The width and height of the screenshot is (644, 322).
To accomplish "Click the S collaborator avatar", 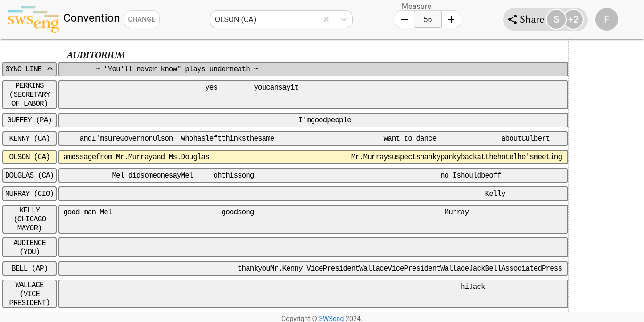I will click(x=556, y=19).
